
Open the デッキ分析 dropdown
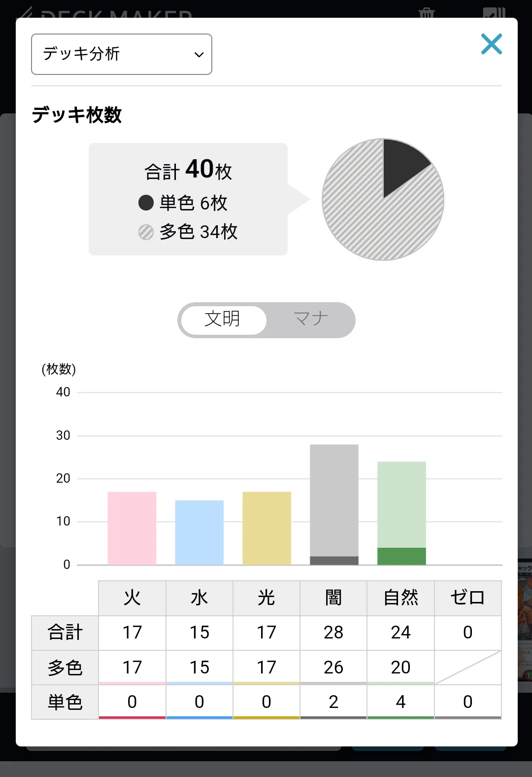point(122,54)
